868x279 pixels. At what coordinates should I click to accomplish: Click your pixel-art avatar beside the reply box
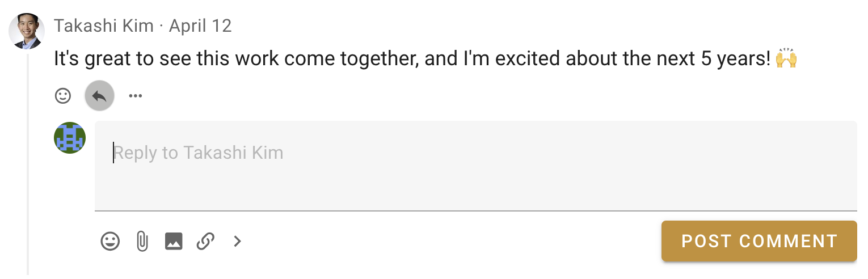click(70, 138)
